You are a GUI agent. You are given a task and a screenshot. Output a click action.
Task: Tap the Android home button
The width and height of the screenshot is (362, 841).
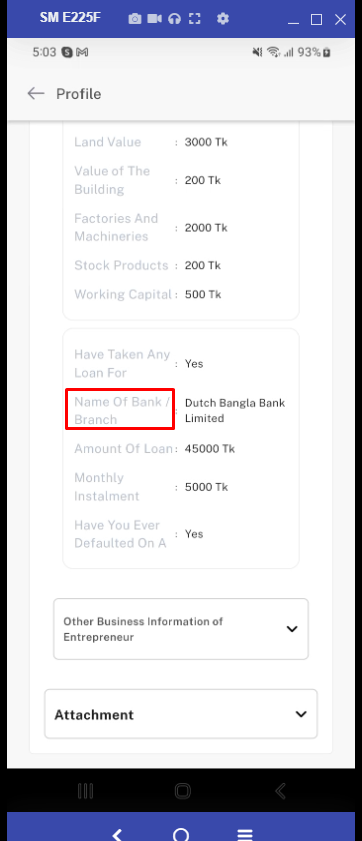tap(182, 791)
